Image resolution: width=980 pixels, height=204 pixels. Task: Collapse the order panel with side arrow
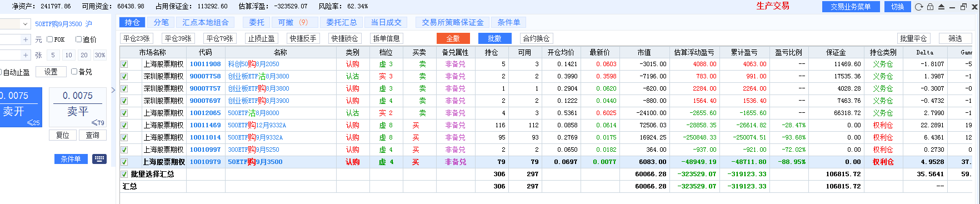pyautogui.click(x=113, y=90)
